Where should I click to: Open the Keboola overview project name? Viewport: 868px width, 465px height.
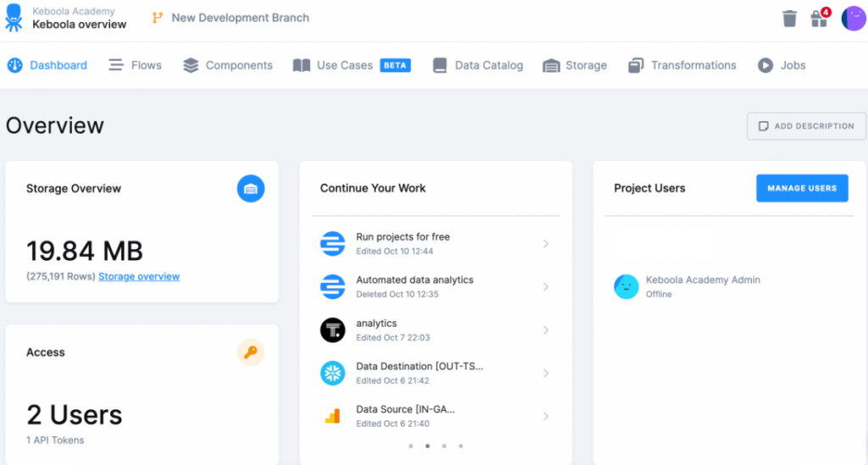(79, 25)
